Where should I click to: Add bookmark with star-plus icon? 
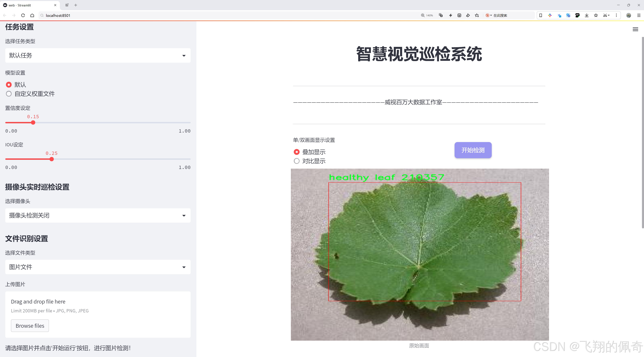[477, 15]
